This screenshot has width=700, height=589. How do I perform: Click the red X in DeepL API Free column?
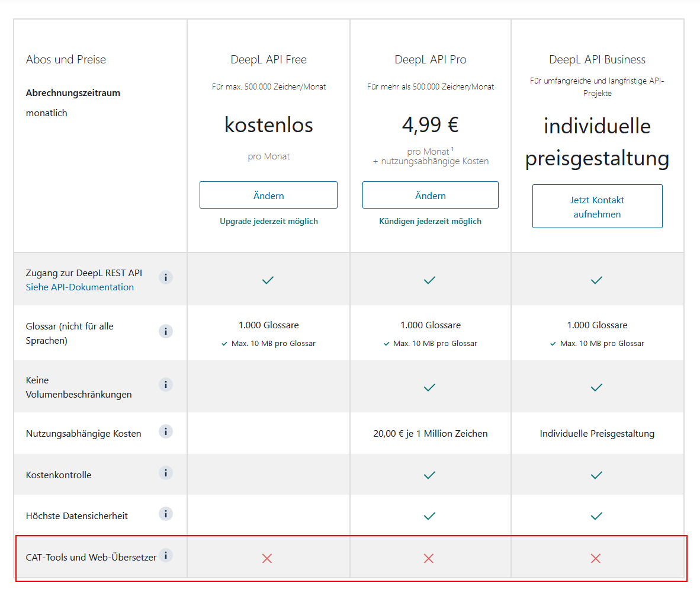pos(267,558)
